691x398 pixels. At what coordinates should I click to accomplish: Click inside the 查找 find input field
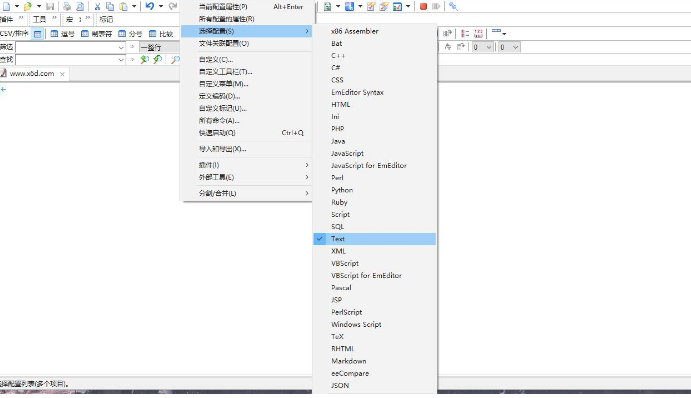point(67,60)
